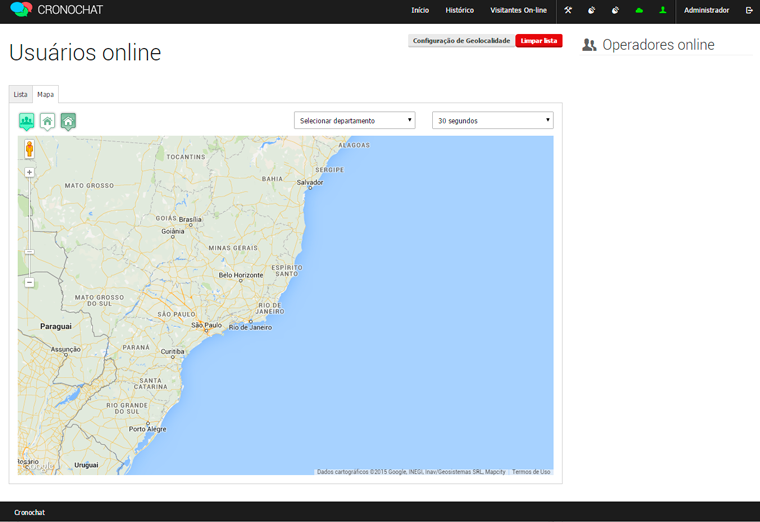Image resolution: width=760 pixels, height=522 pixels.
Task: Click Rio de Janeiro city label on map
Action: click(x=250, y=327)
